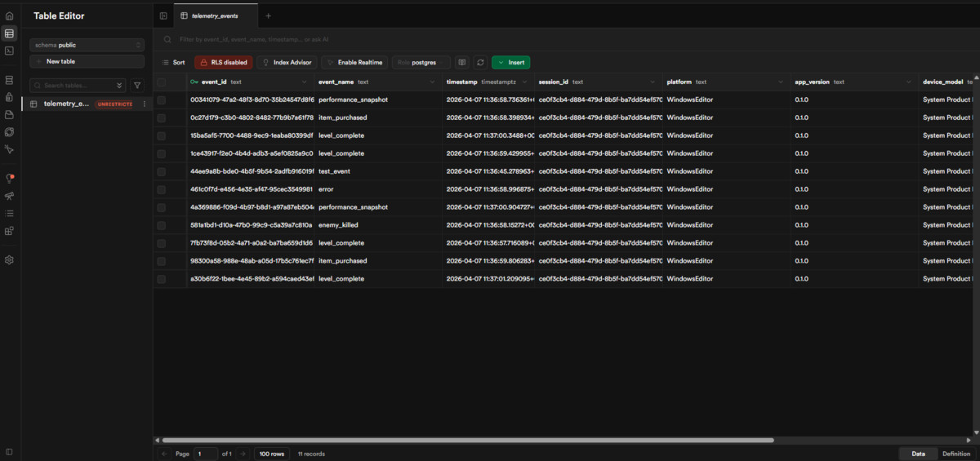
Task: Open the Realtime cursor sidebar icon
Action: point(9,150)
